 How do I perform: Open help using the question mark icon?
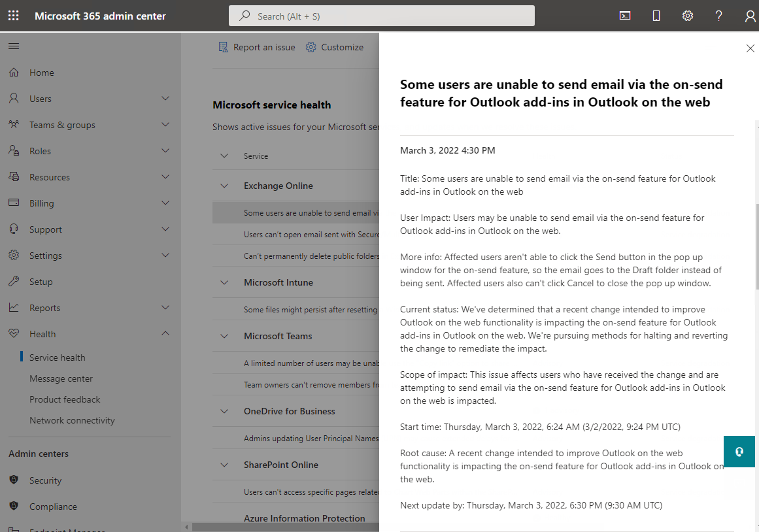pos(718,15)
